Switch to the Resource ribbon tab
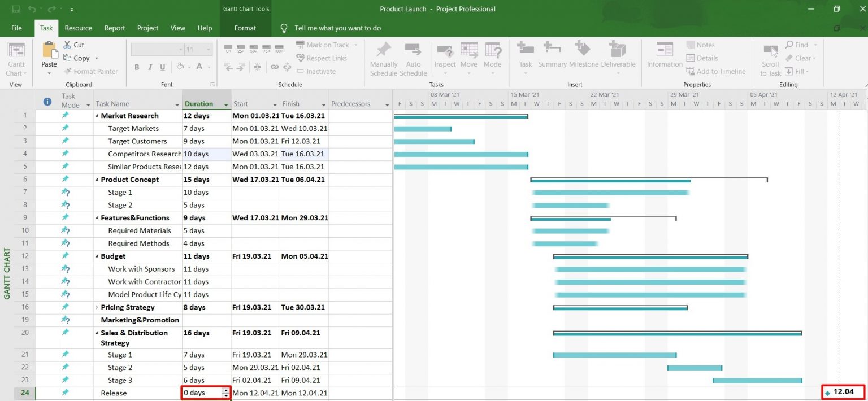The image size is (868, 401). (x=78, y=28)
